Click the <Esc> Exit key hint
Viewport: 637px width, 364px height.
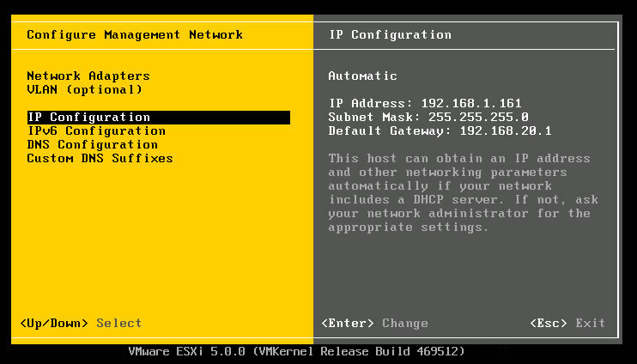567,324
